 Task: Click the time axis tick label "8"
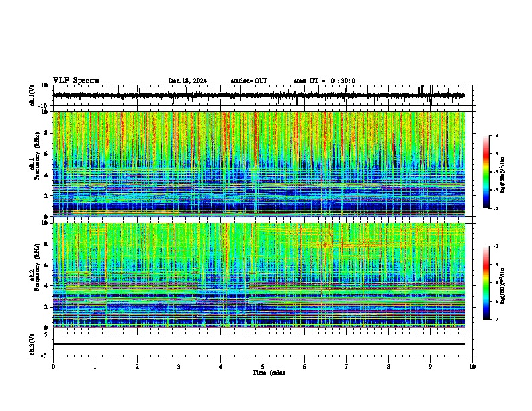click(x=388, y=367)
